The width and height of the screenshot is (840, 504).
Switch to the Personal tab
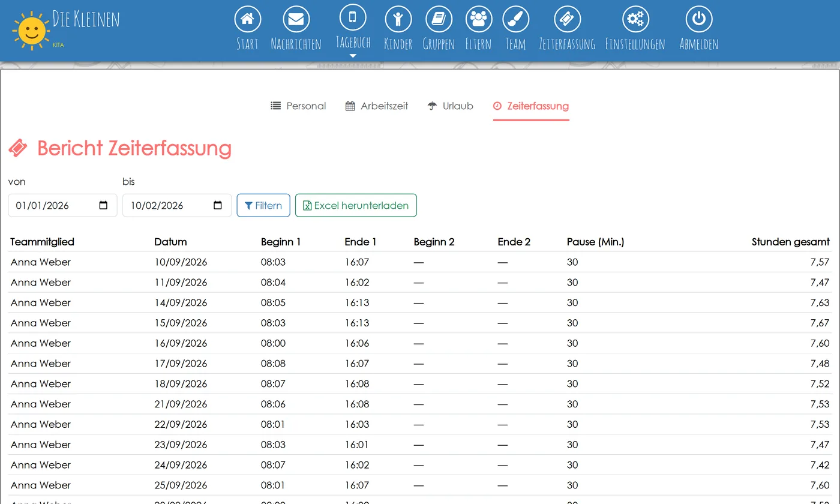[x=298, y=106]
